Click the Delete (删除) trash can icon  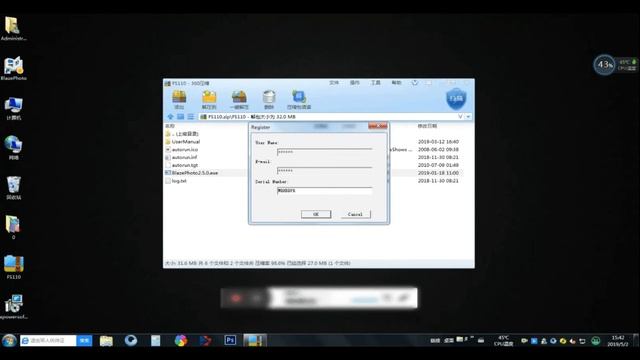269,99
